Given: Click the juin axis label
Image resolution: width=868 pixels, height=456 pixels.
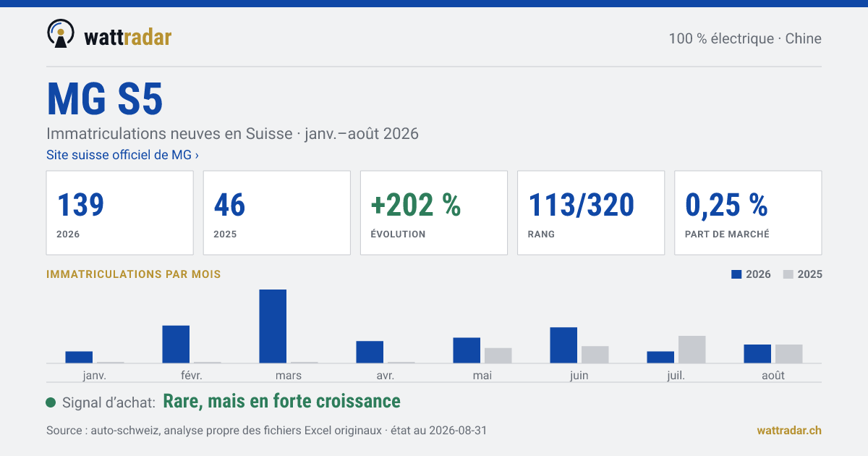Looking at the screenshot, I should 579,375.
